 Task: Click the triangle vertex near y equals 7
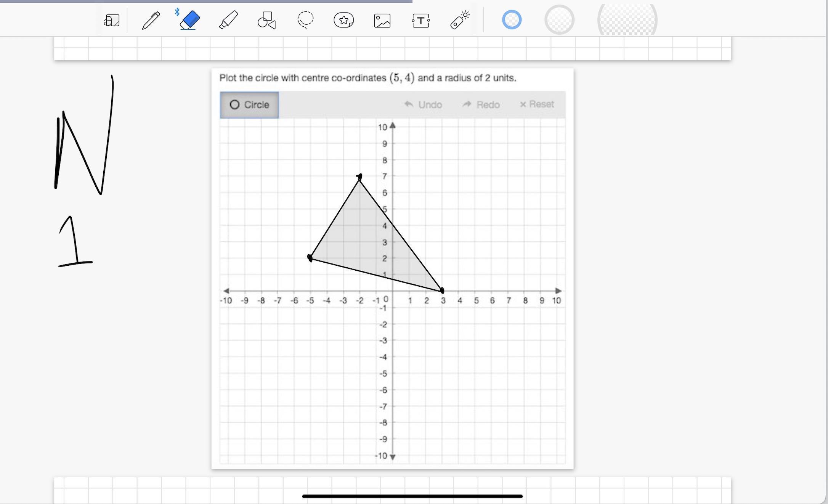coord(359,177)
